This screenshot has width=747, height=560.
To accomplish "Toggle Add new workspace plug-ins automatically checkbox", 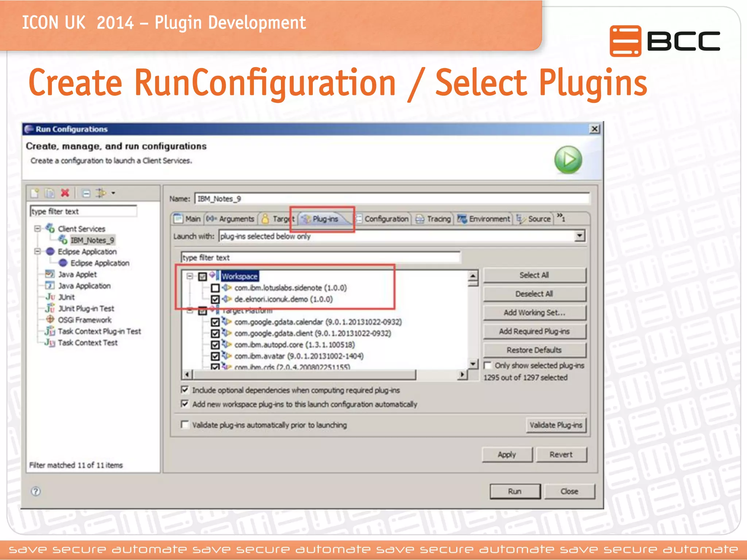I will [185, 404].
